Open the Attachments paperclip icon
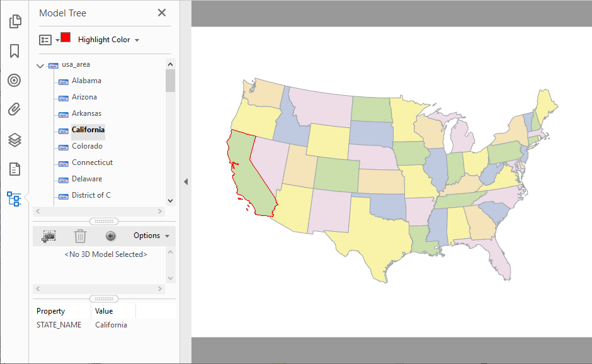Screen dimensions: 592x364 point(14,110)
